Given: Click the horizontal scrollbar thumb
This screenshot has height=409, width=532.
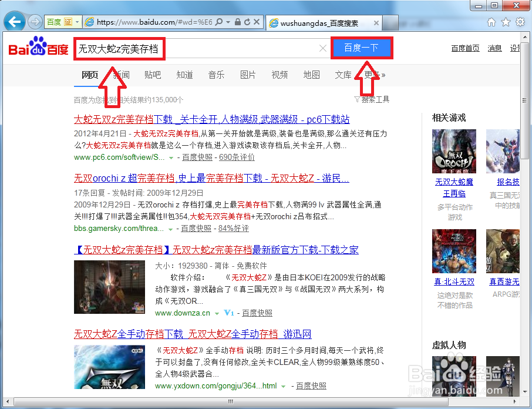Looking at the screenshot, I should tap(231, 401).
